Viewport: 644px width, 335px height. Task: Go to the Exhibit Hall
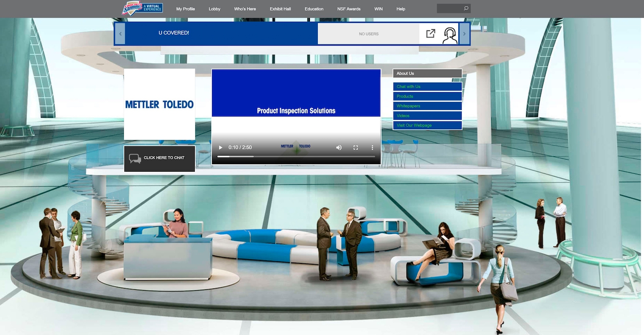click(x=280, y=9)
